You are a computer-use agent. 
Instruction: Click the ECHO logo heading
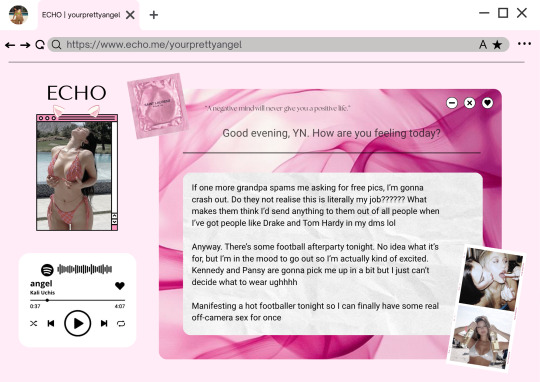click(x=76, y=93)
